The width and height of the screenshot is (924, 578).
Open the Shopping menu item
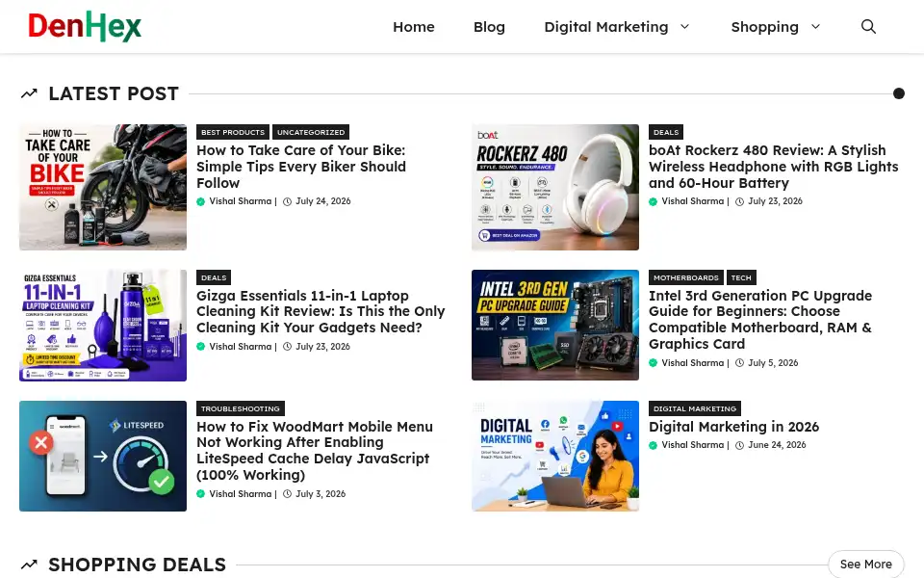765,27
